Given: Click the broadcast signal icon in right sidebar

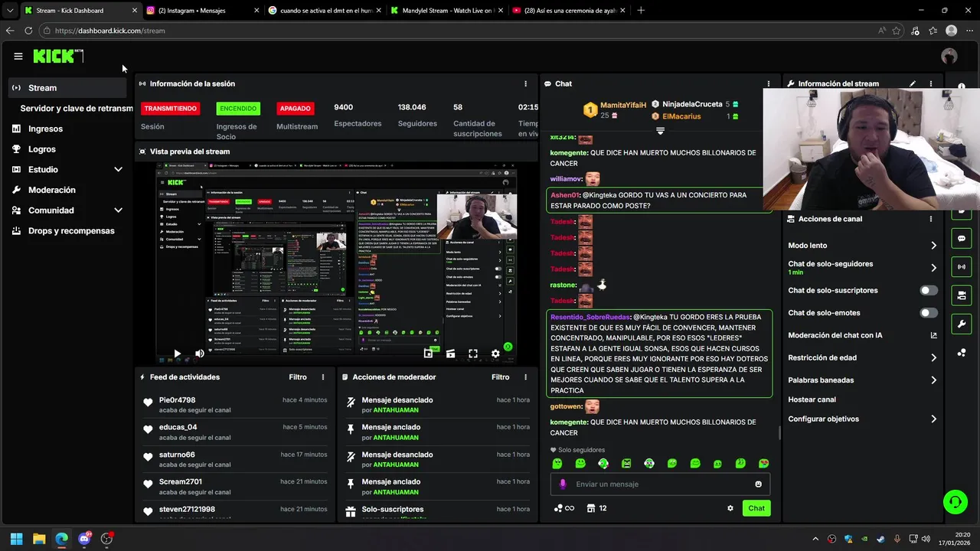Looking at the screenshot, I should click(962, 267).
